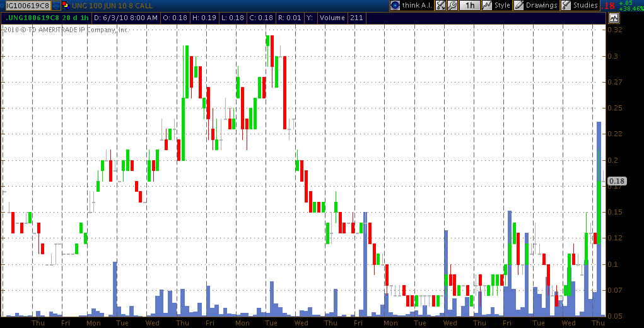This screenshot has height=328, width=644.
Task: Click the 0.18 current price bubble
Action: tap(617, 181)
